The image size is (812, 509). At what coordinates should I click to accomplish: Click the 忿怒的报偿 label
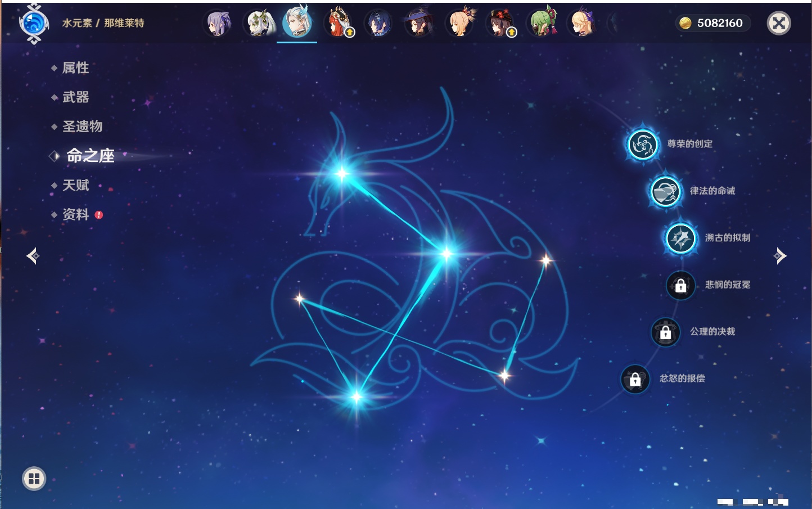pos(682,378)
